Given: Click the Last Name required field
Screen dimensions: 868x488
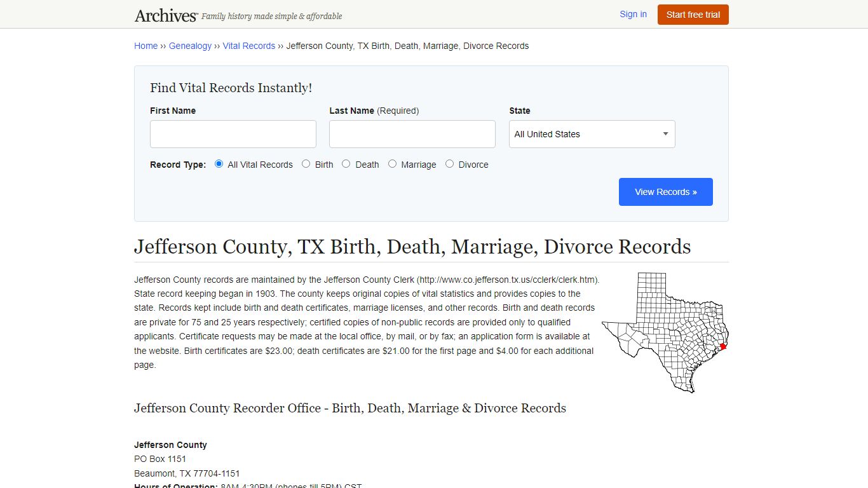Looking at the screenshot, I should 412,134.
